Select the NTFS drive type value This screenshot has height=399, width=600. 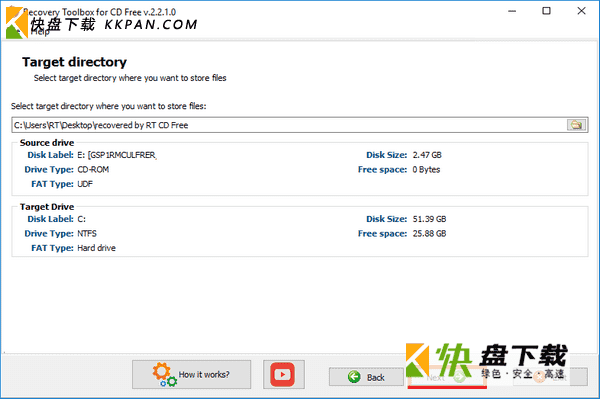tap(87, 233)
